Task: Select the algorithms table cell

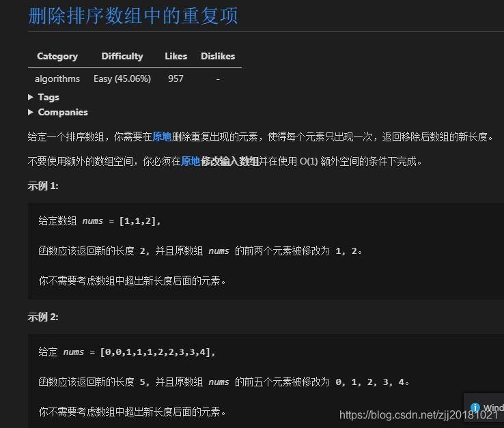Action: coord(57,79)
